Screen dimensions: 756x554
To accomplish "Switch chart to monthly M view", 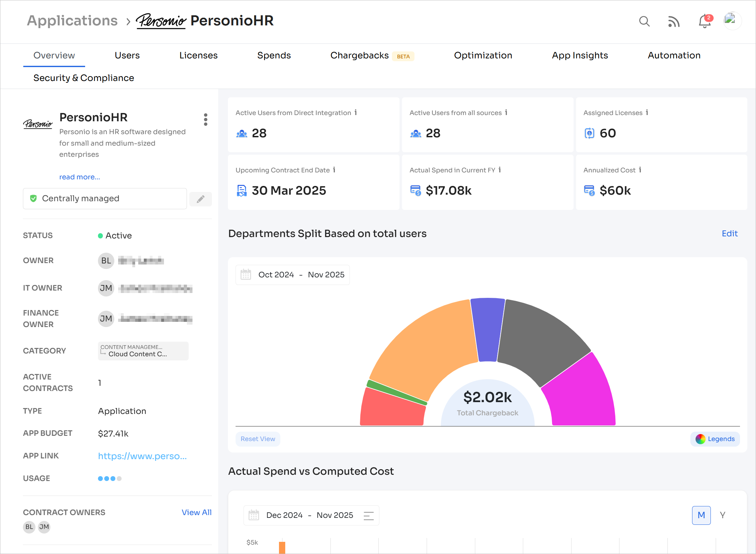I will (701, 515).
